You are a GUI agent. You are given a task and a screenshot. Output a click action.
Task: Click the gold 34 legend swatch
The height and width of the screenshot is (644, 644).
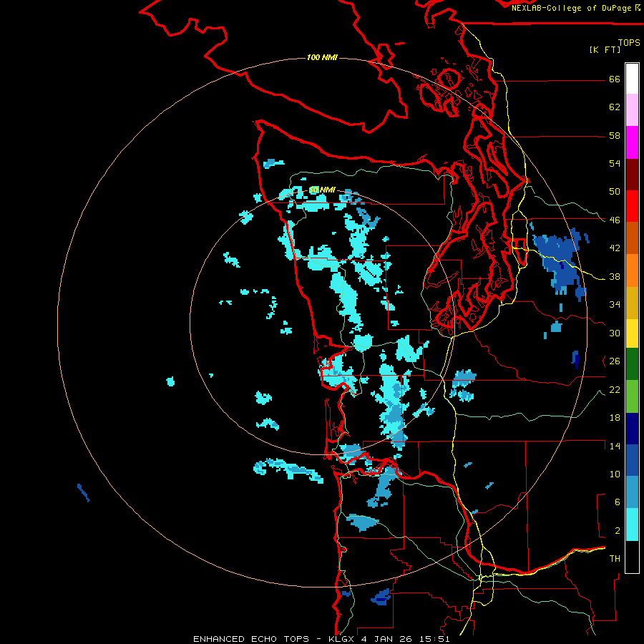coord(632,303)
